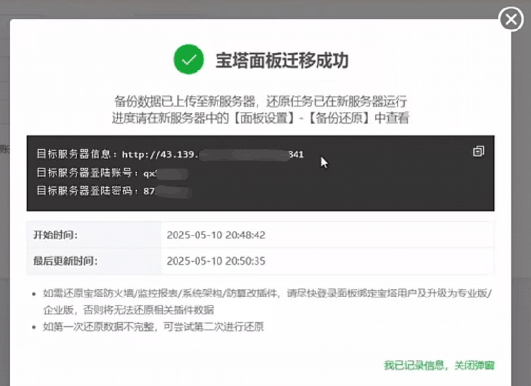Screen dimensions: 531x386
Task: Click the note 如第一次还原数据不完整
Action: click(x=153, y=327)
